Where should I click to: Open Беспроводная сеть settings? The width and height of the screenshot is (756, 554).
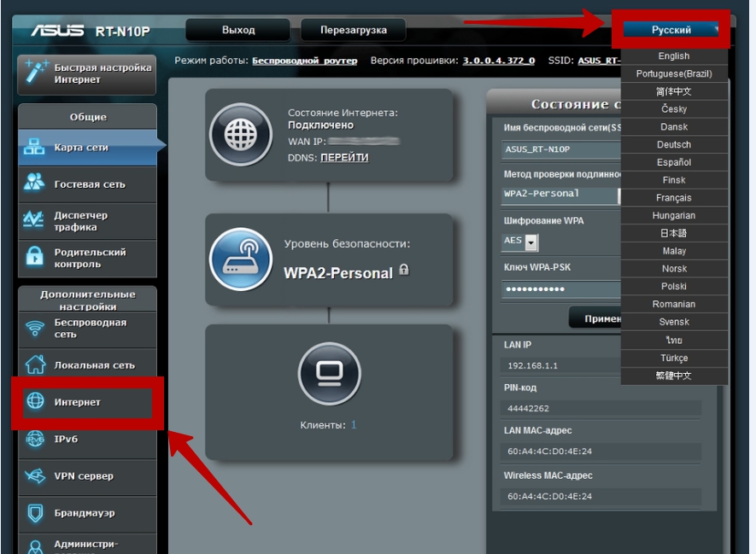[x=87, y=329]
